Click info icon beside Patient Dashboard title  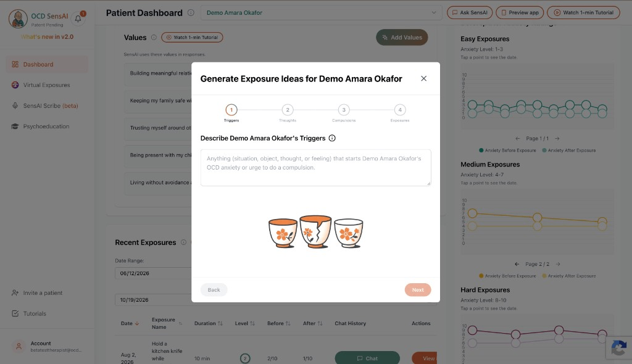pyautogui.click(x=191, y=13)
